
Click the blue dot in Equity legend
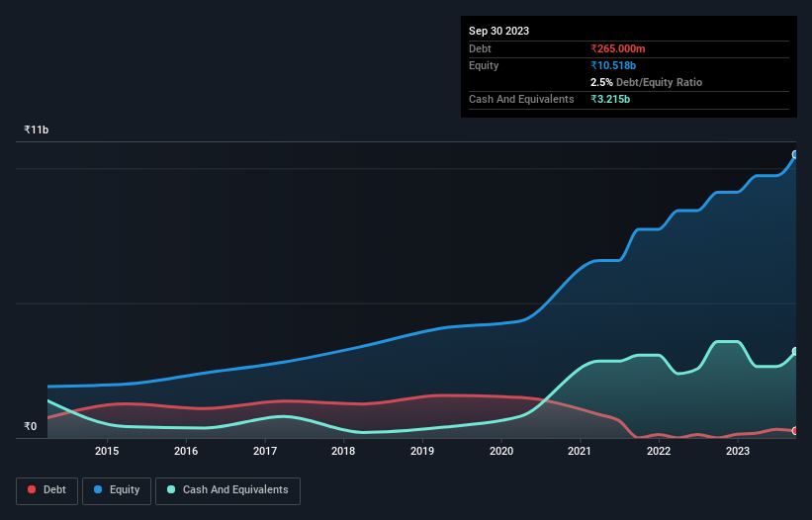pyautogui.click(x=98, y=489)
